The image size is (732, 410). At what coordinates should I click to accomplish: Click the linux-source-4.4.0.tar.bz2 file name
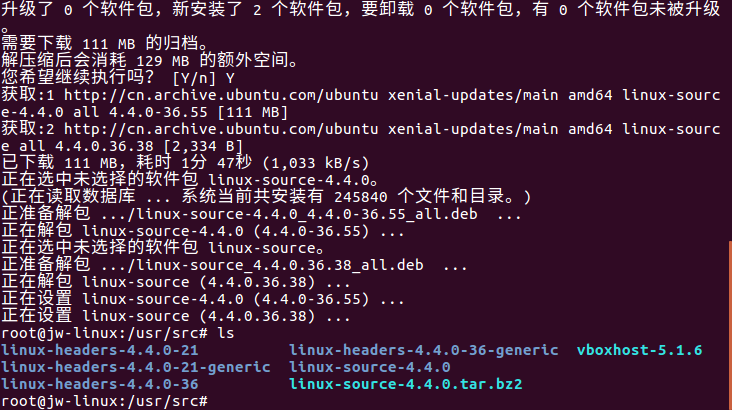click(405, 384)
